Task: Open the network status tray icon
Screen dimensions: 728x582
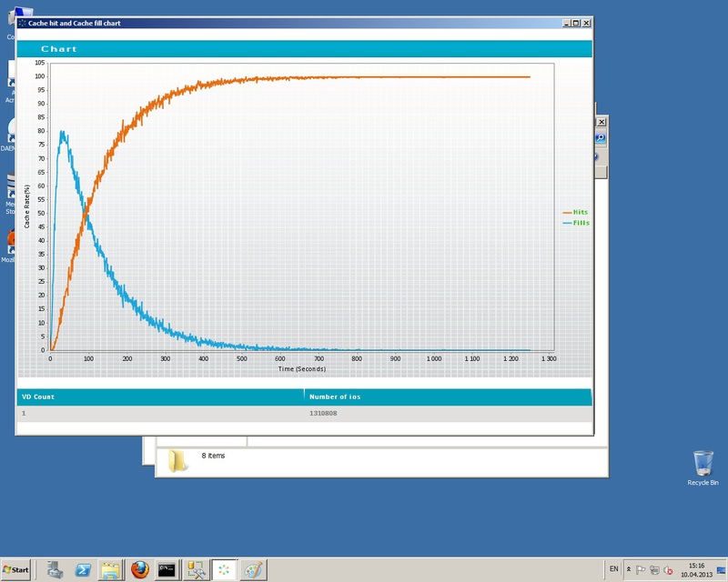Action: tap(654, 569)
